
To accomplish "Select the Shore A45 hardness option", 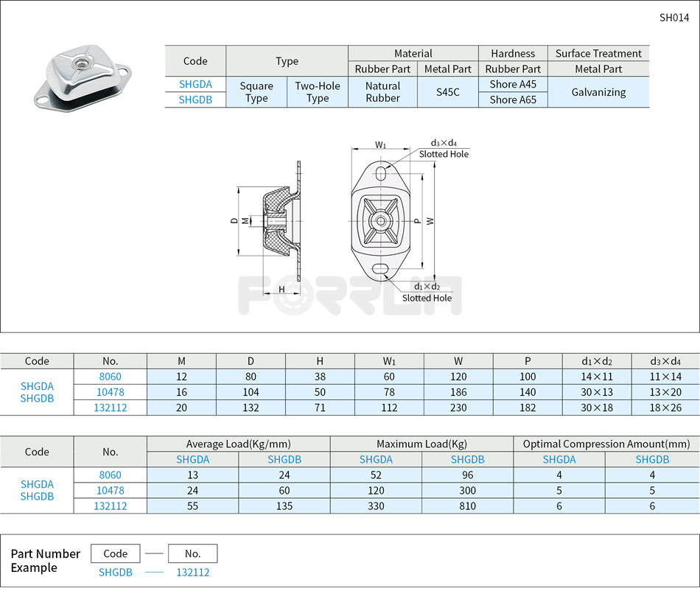I will [514, 84].
